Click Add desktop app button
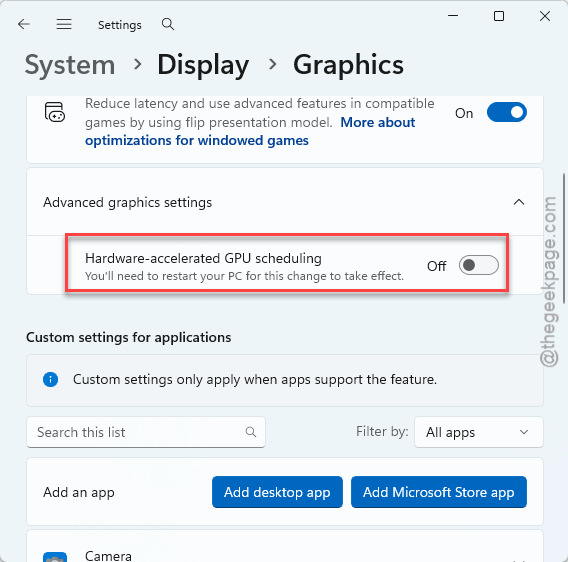This screenshot has height=562, width=568. [277, 492]
